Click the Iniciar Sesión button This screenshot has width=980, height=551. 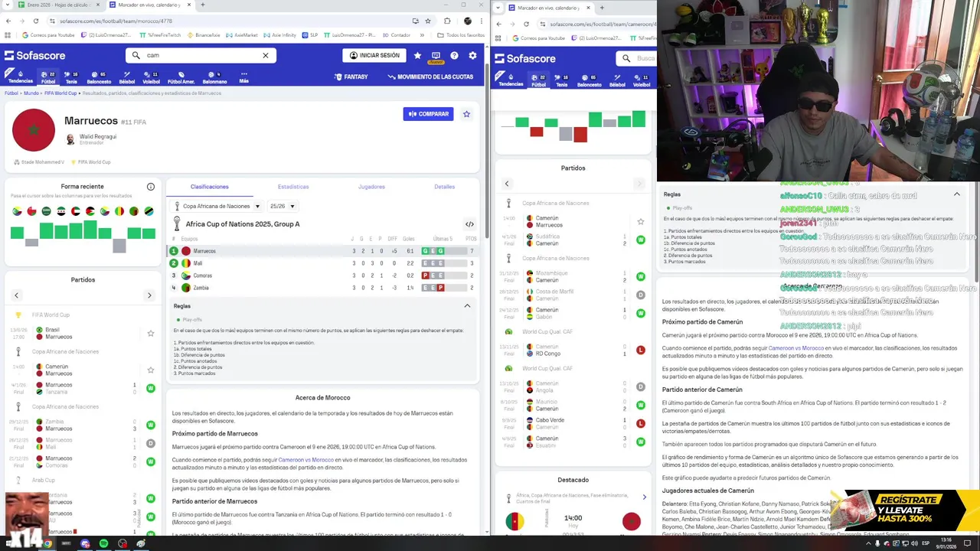point(374,55)
